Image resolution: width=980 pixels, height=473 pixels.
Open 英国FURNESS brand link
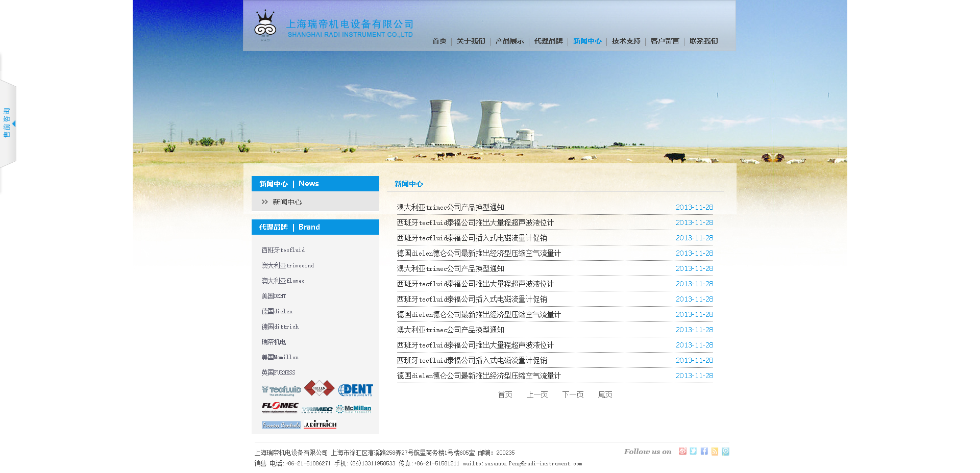point(278,372)
